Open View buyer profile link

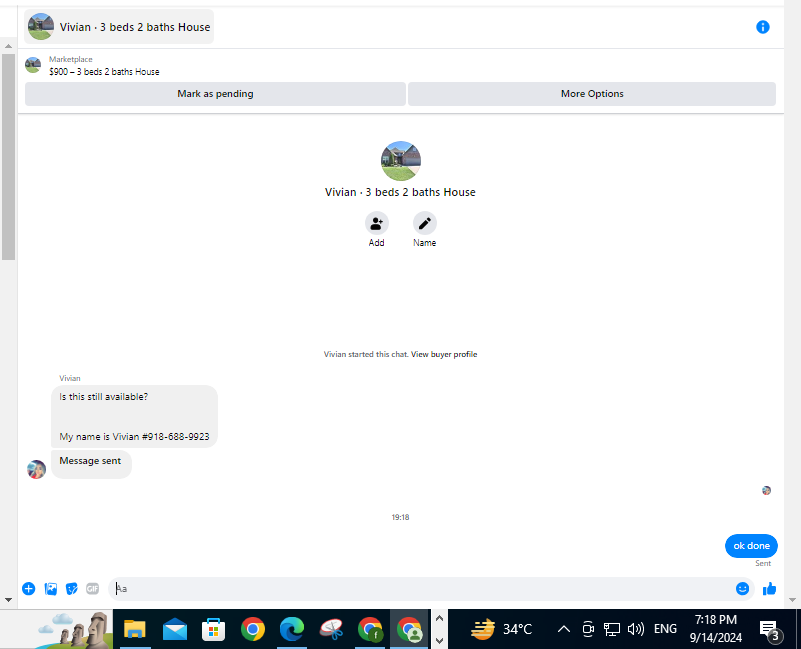444,354
